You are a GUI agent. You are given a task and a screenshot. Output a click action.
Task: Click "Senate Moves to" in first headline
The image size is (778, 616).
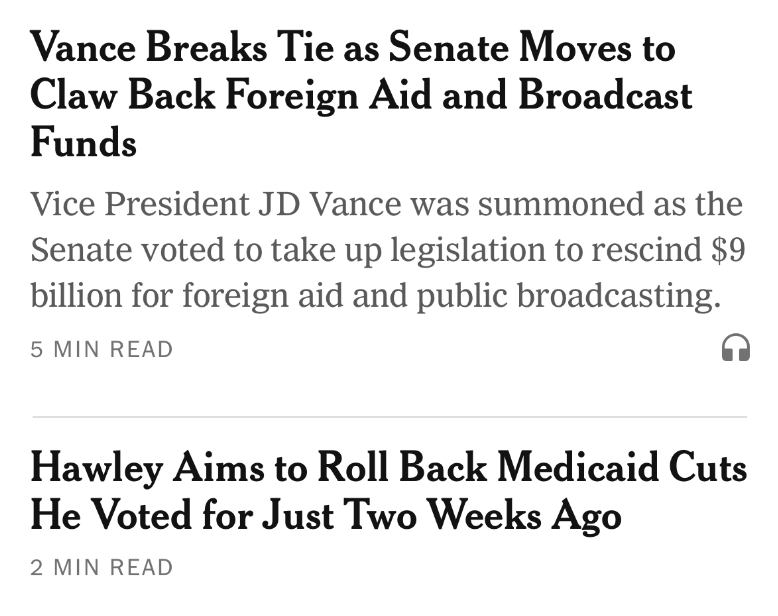coord(531,47)
